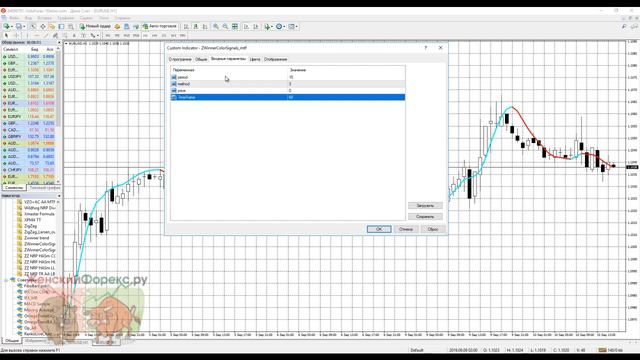
Task: Open the О программе tab
Action: tap(180, 59)
